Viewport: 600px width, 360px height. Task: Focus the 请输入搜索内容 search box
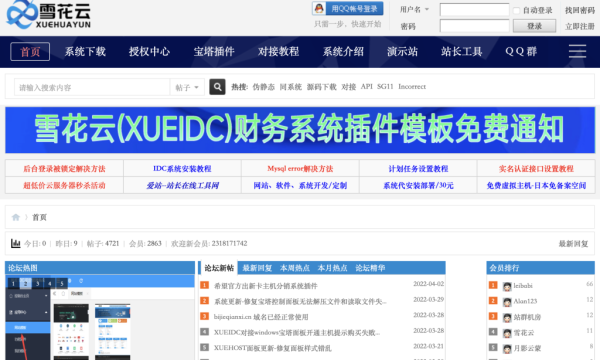click(92, 87)
